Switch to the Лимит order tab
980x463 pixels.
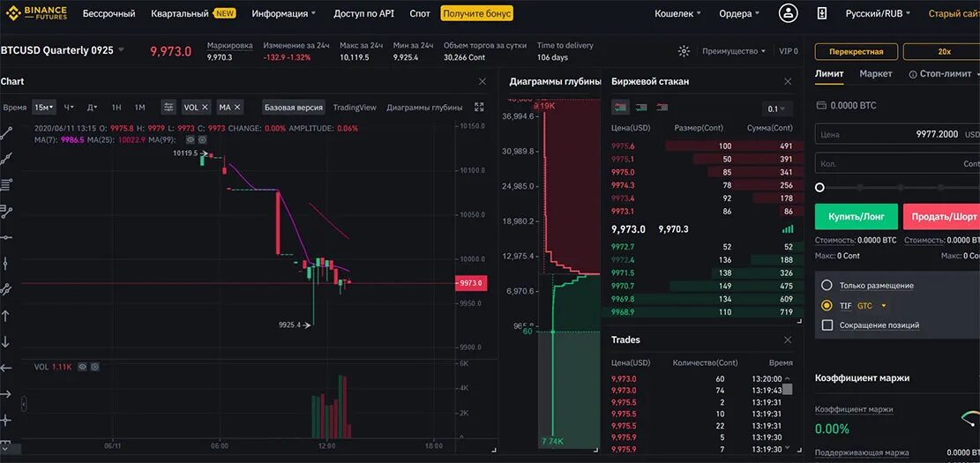829,74
